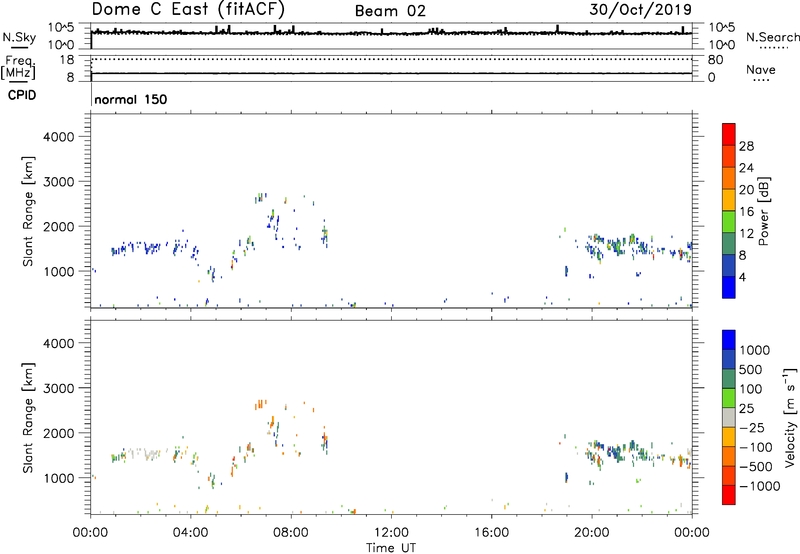Click the '2000' tick of the velocity panel
800x554 pixels.
pos(58,433)
